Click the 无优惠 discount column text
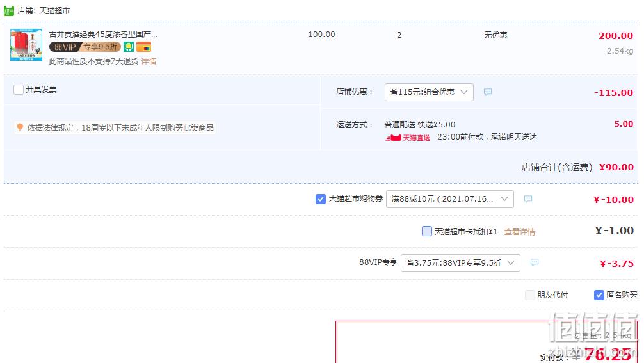This screenshot has height=363, width=644. [x=495, y=35]
